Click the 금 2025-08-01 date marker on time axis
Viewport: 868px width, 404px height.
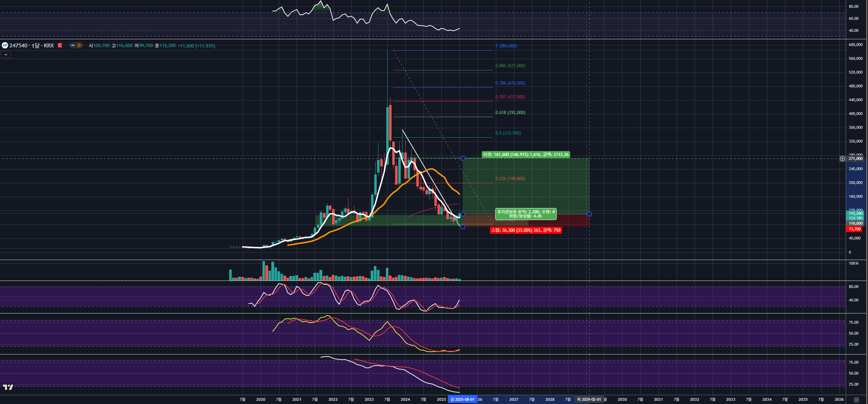coord(462,399)
